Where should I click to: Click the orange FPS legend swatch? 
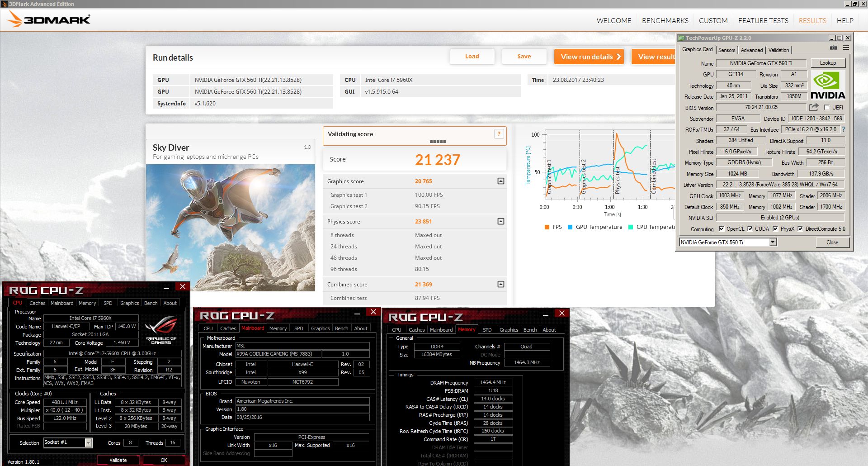point(547,227)
